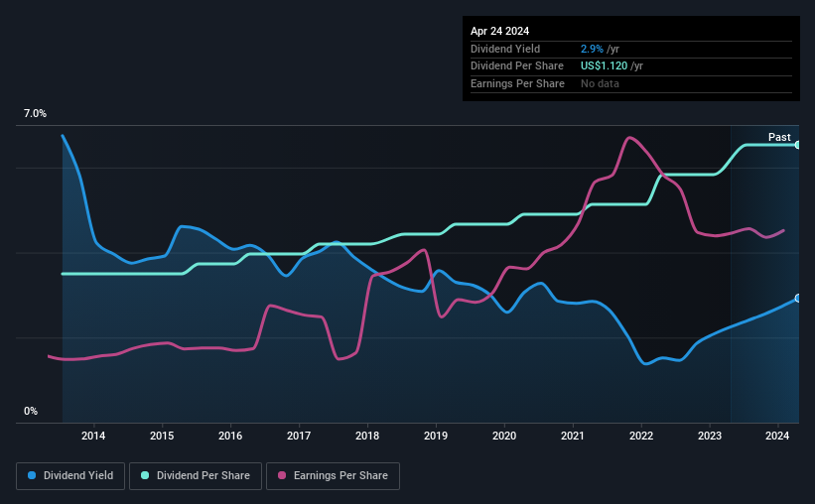Toggle the Dividend Yield legend button
Screen dimensions: 815x504
click(70, 476)
